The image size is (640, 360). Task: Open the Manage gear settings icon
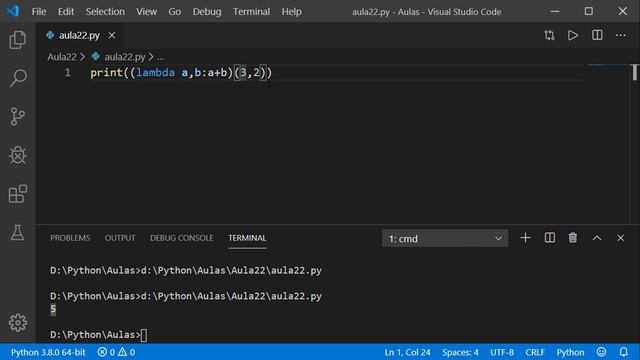point(18,322)
